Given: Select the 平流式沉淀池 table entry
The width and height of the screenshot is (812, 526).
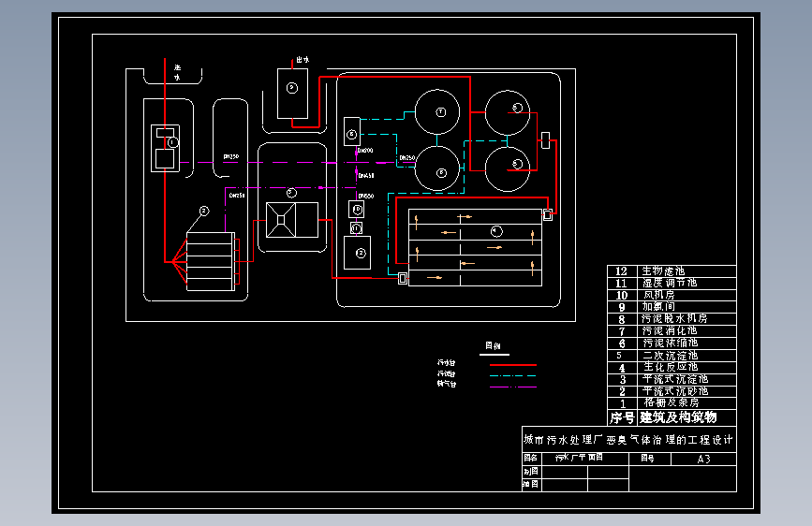Looking at the screenshot, I should coord(675,379).
